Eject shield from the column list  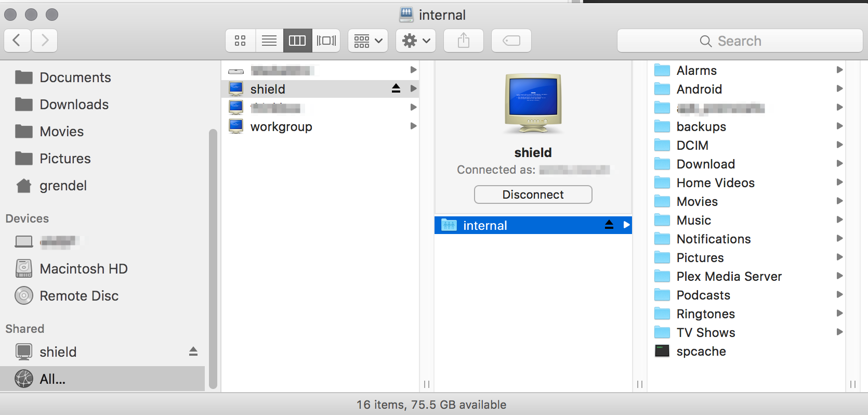[396, 88]
